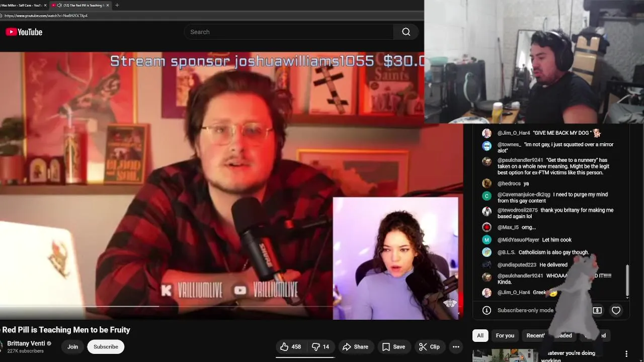644x362 pixels.
Task: Join Brittany Venti channel membership
Action: click(x=72, y=347)
